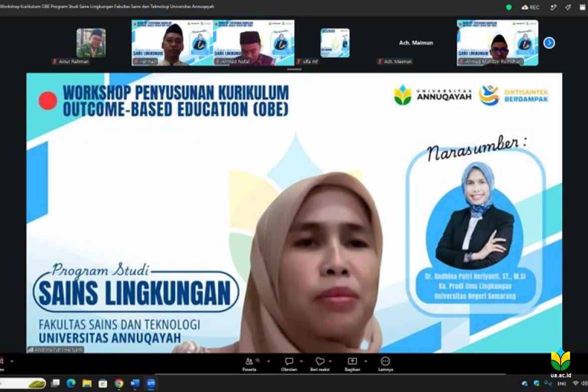The height and width of the screenshot is (392, 588).
Task: Select Ainur Rahman's video thumbnail
Action: pyautogui.click(x=91, y=43)
